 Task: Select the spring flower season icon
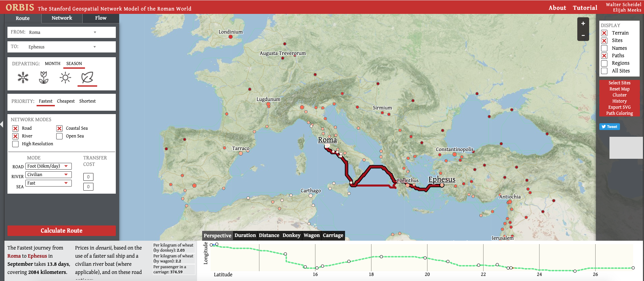coord(44,78)
